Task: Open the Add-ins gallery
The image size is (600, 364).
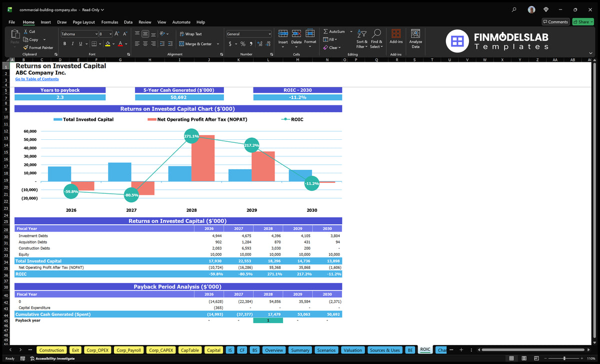Action: pyautogui.click(x=396, y=36)
